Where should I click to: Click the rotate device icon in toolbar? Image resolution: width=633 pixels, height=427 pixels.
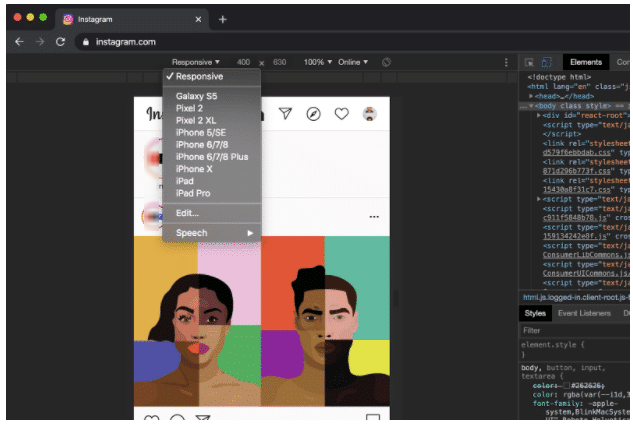click(386, 62)
